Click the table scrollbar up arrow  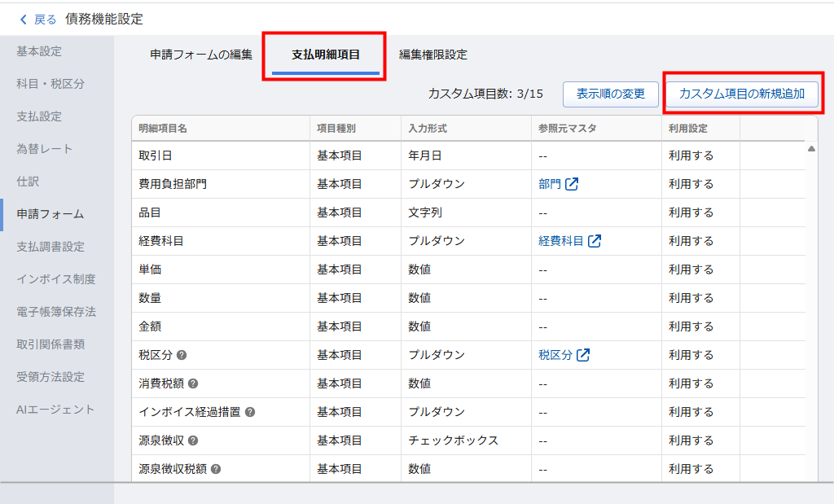pos(811,149)
